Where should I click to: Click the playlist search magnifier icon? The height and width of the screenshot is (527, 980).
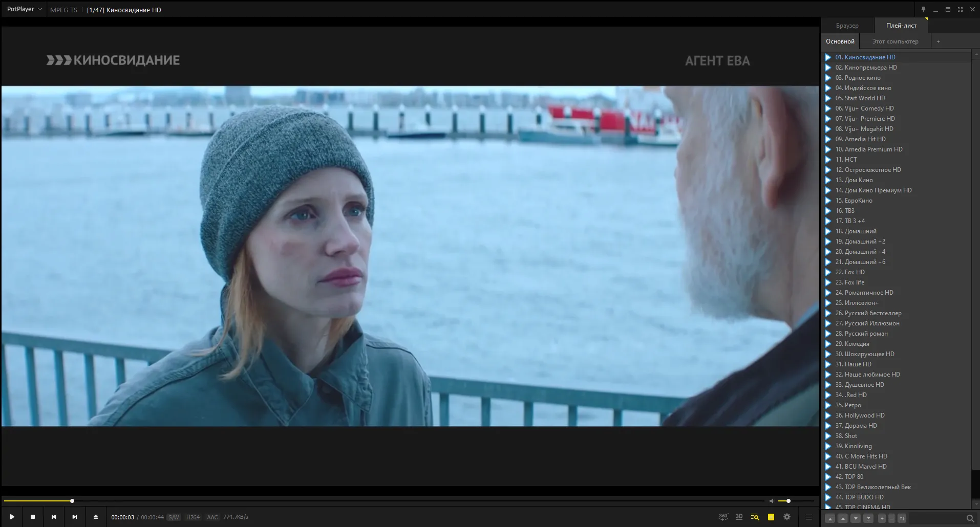click(x=970, y=518)
